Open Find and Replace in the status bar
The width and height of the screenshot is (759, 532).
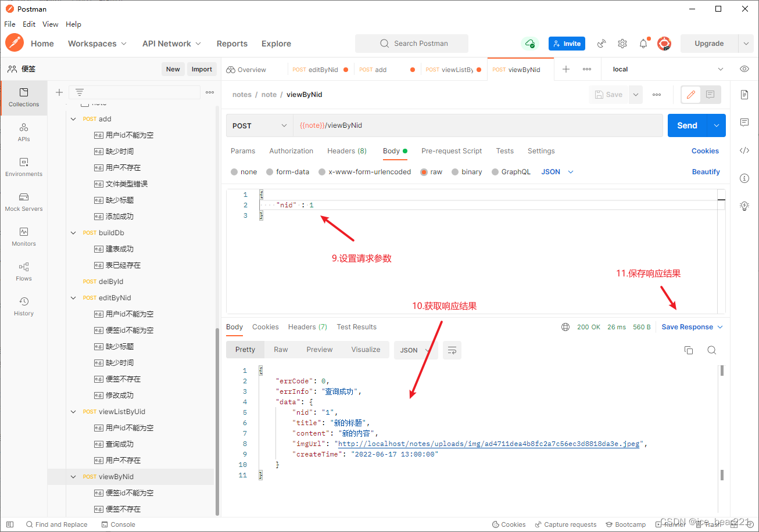point(56,524)
